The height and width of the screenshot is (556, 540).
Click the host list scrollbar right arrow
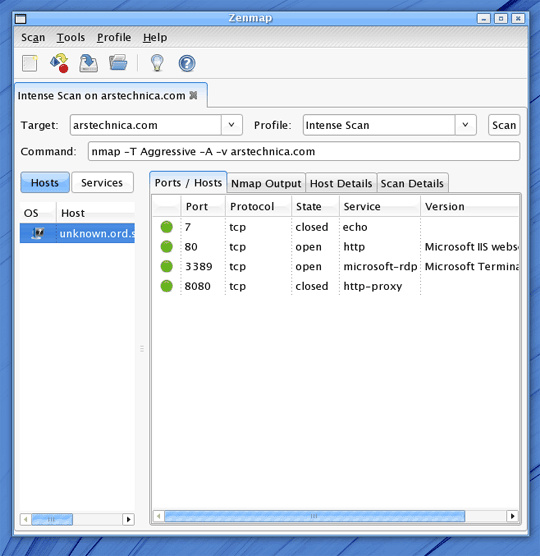(x=128, y=519)
